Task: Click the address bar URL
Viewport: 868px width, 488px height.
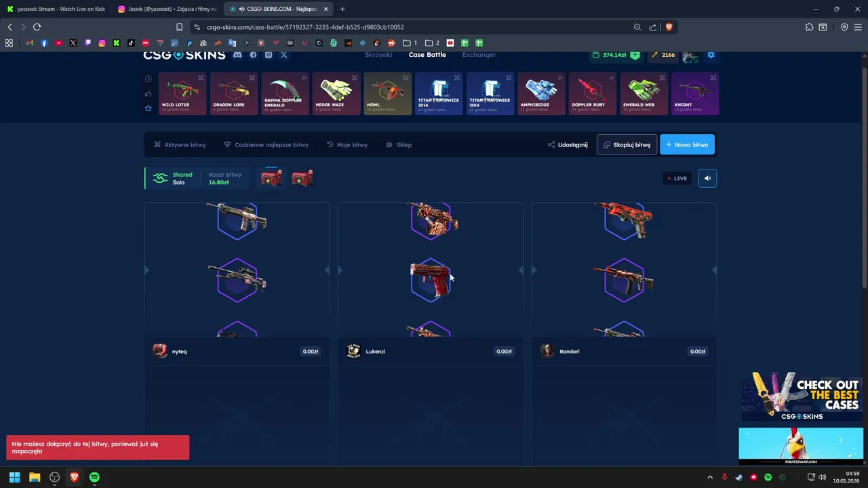Action: 305,27
